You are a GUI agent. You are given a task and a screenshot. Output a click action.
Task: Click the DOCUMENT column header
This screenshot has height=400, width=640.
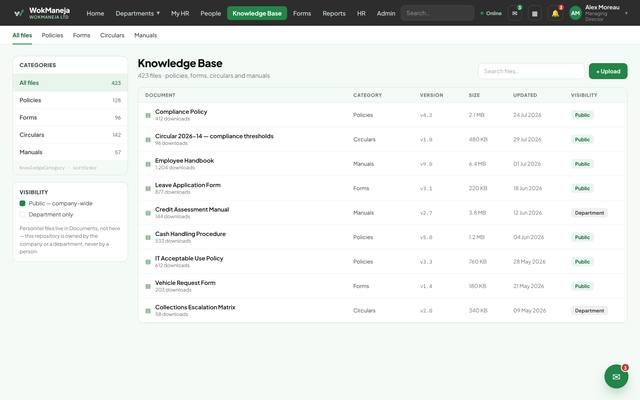[x=160, y=95]
